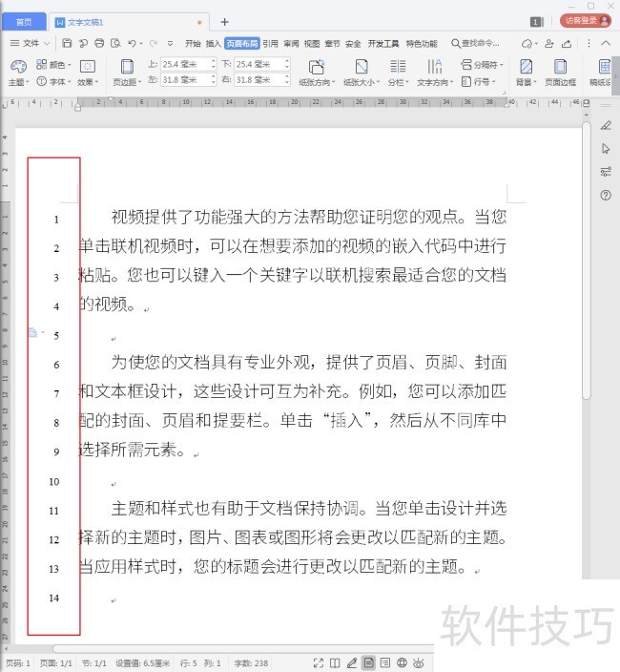Expand the 页边距 margins dropdown

coord(127,82)
